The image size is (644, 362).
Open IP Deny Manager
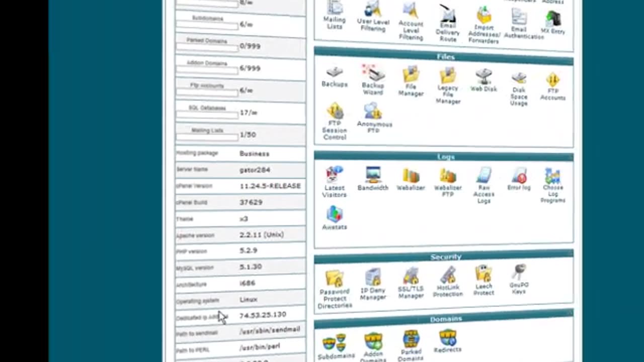(x=373, y=285)
